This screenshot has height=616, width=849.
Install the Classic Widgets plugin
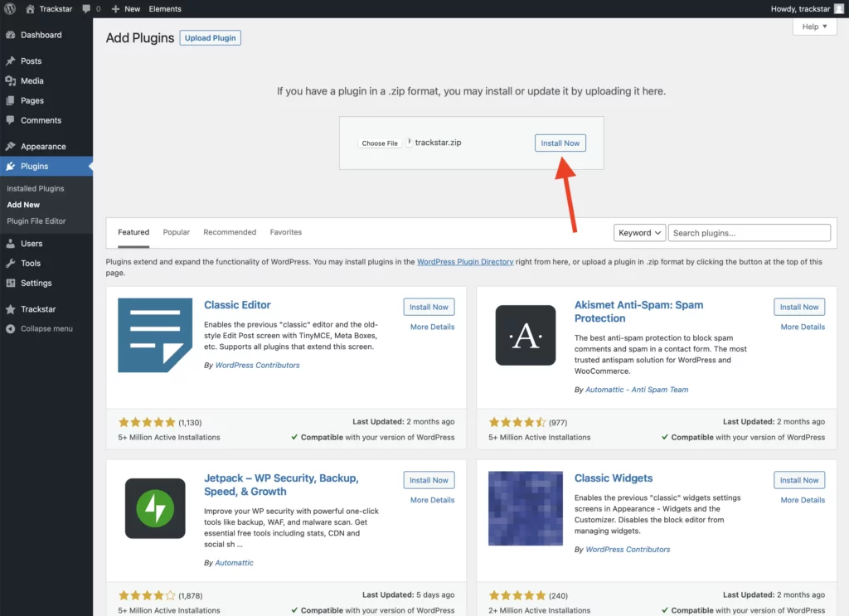[799, 480]
